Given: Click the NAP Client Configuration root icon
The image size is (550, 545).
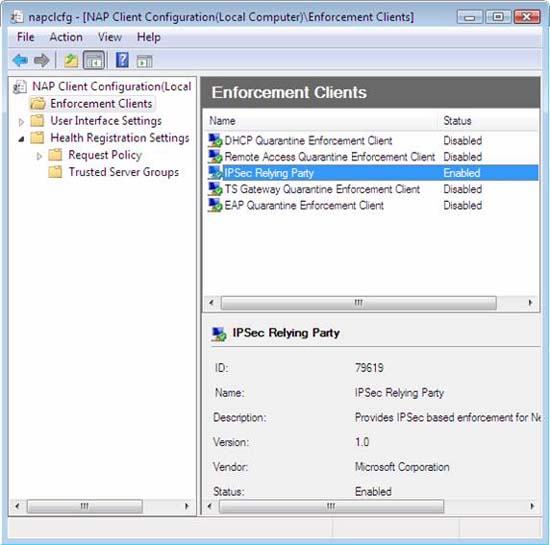Looking at the screenshot, I should tap(20, 87).
